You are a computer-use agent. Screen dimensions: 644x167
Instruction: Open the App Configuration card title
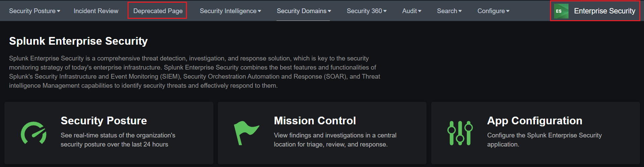(x=535, y=121)
